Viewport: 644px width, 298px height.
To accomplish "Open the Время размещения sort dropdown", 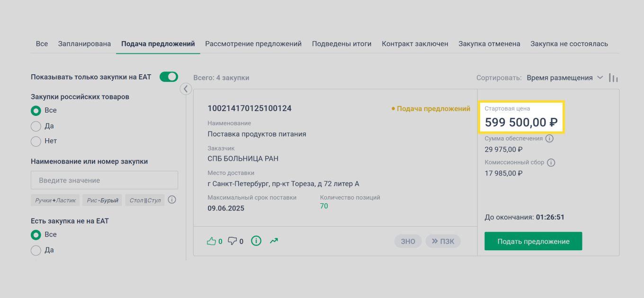I will (x=564, y=78).
